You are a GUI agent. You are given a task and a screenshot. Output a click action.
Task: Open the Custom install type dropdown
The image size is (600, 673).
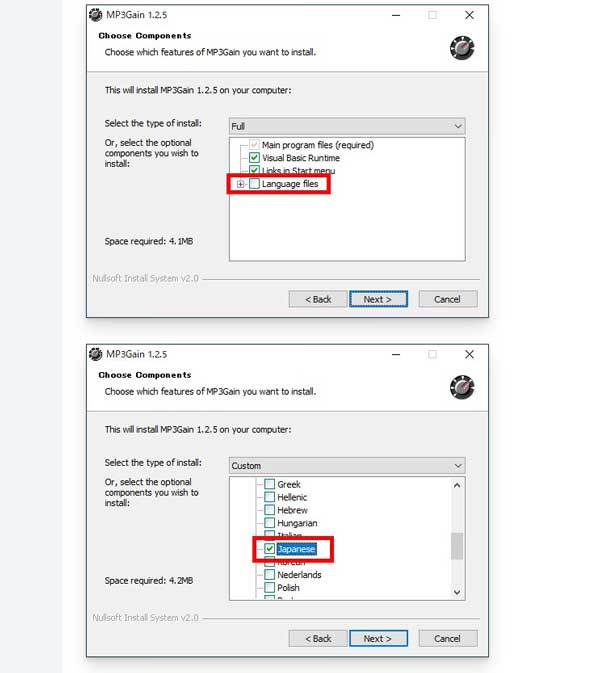point(347,466)
